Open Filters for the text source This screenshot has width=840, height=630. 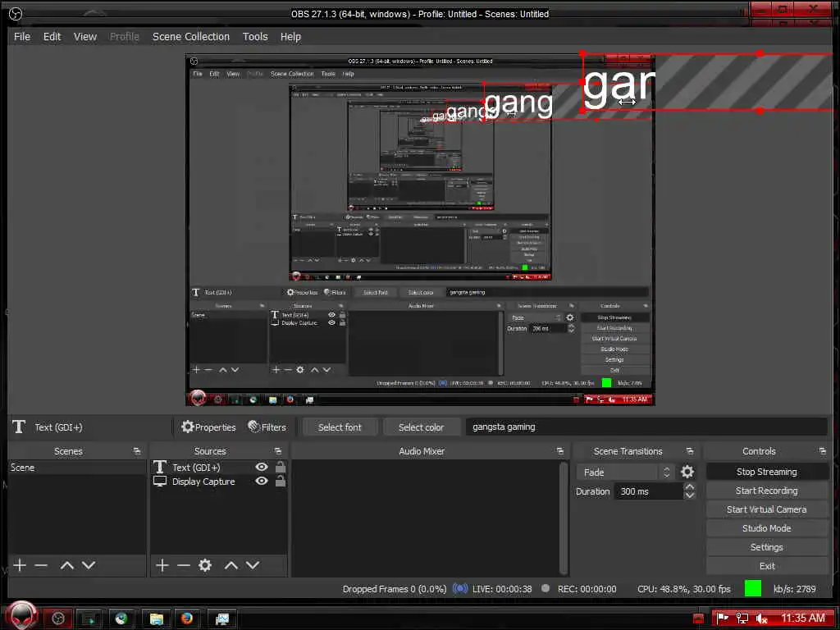coord(267,427)
